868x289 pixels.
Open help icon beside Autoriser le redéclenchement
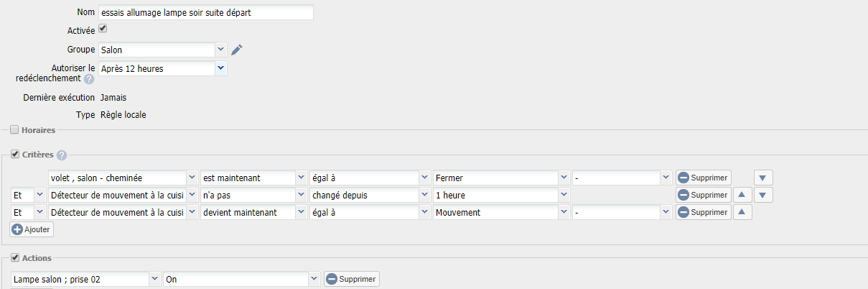[89, 79]
